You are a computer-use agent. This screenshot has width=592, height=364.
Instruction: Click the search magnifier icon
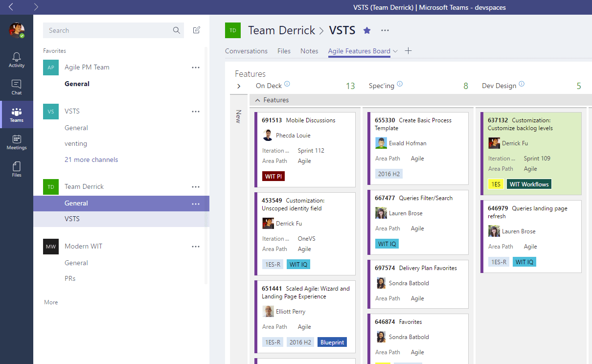[x=176, y=30]
